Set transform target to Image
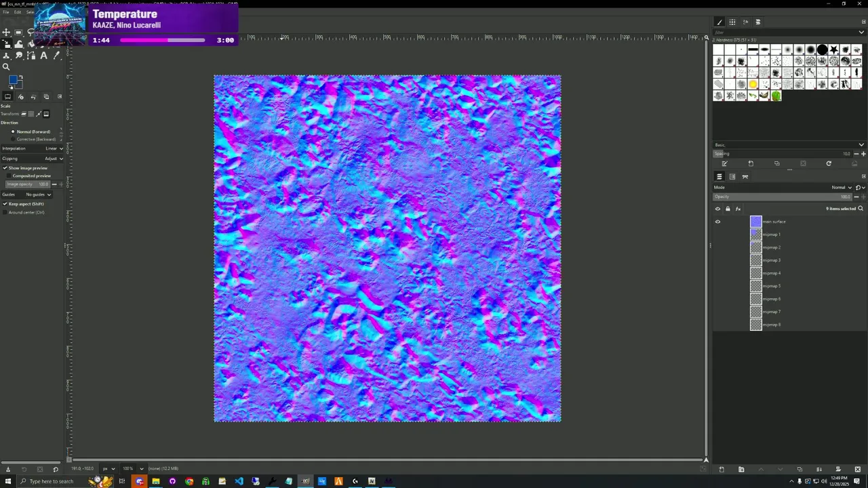 [46, 114]
